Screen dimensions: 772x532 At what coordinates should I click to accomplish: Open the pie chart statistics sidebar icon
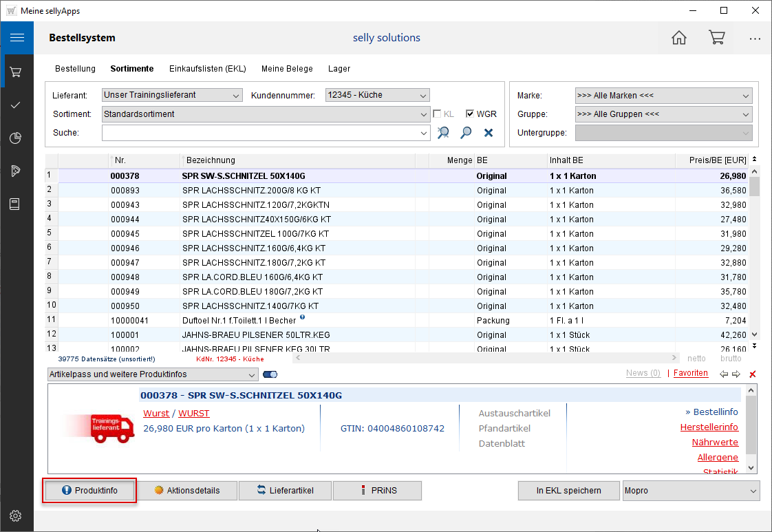(x=16, y=138)
